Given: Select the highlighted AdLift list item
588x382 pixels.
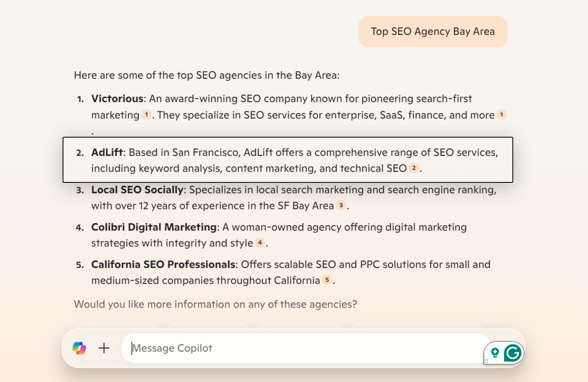Looking at the screenshot, I should point(288,160).
